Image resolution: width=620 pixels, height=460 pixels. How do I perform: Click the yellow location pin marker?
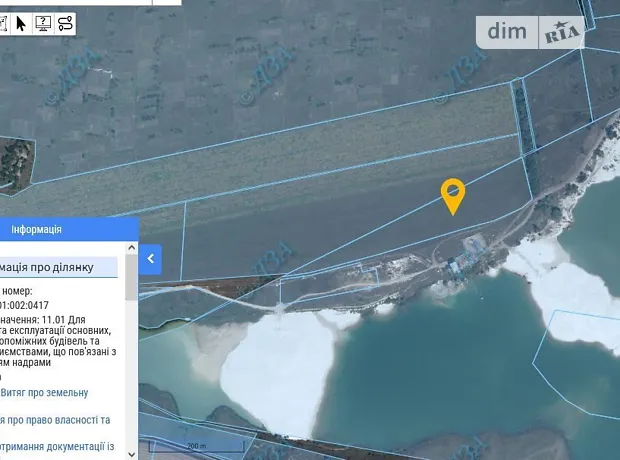point(453,194)
